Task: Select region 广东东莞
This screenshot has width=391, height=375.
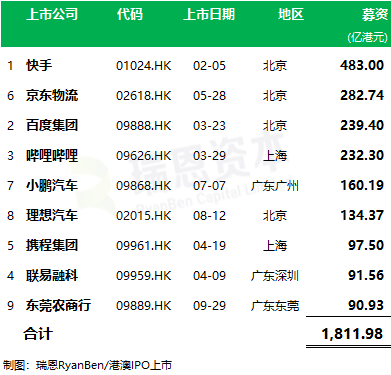Action: (x=275, y=306)
